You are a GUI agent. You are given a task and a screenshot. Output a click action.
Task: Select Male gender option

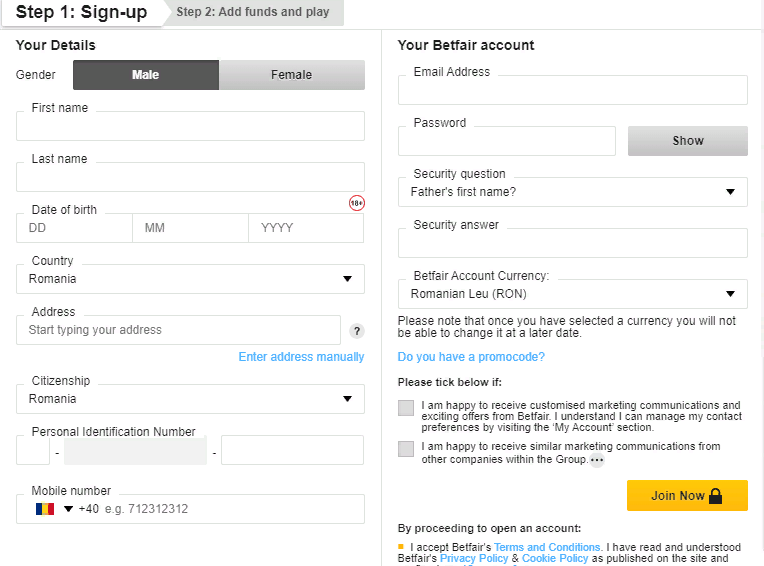point(146,75)
